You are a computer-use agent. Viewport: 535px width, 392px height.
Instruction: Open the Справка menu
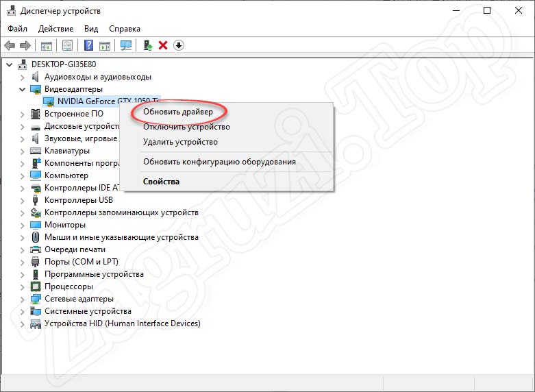click(x=125, y=29)
